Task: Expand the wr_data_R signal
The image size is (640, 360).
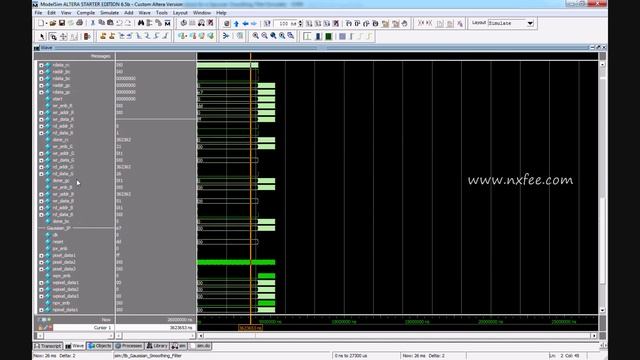Action: click(x=41, y=120)
